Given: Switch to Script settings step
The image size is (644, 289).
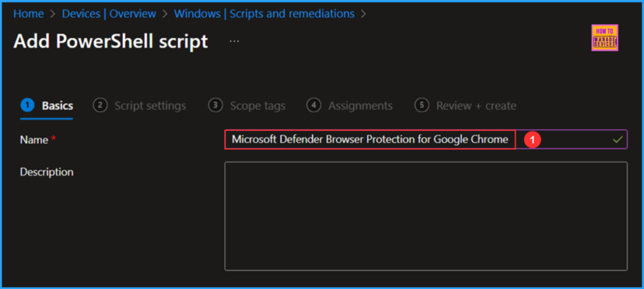Looking at the screenshot, I should point(140,106).
